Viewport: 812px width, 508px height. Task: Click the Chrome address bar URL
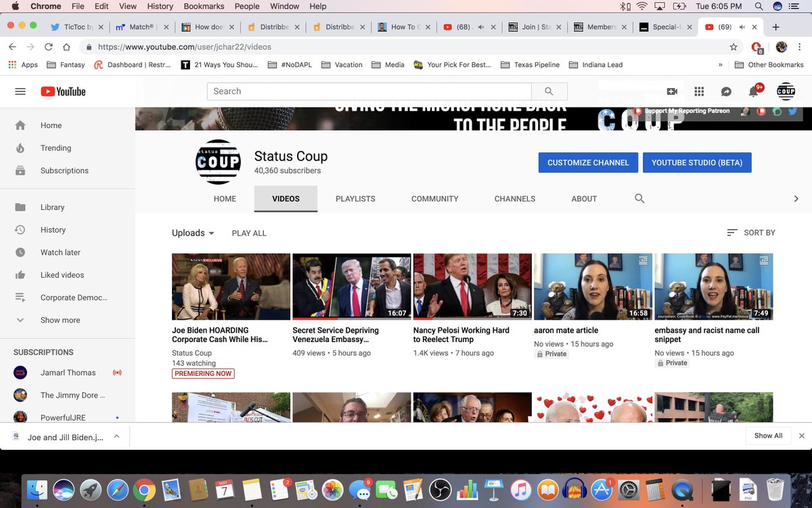coord(185,47)
